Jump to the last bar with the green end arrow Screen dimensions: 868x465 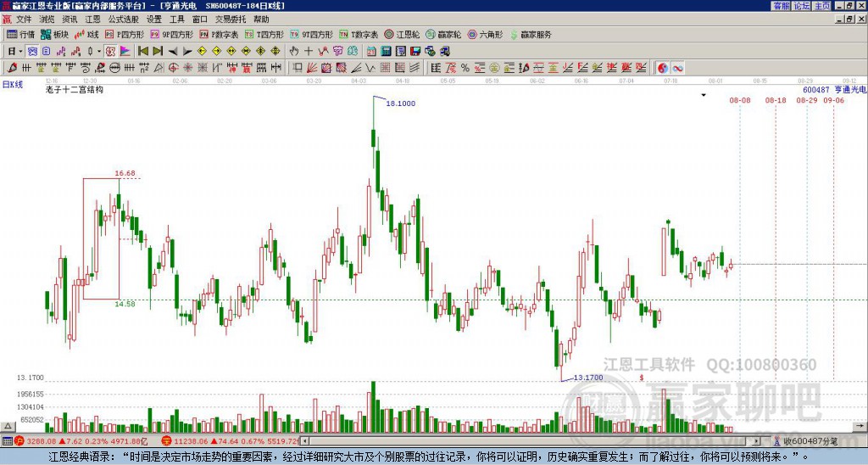pyautogui.click(x=157, y=51)
